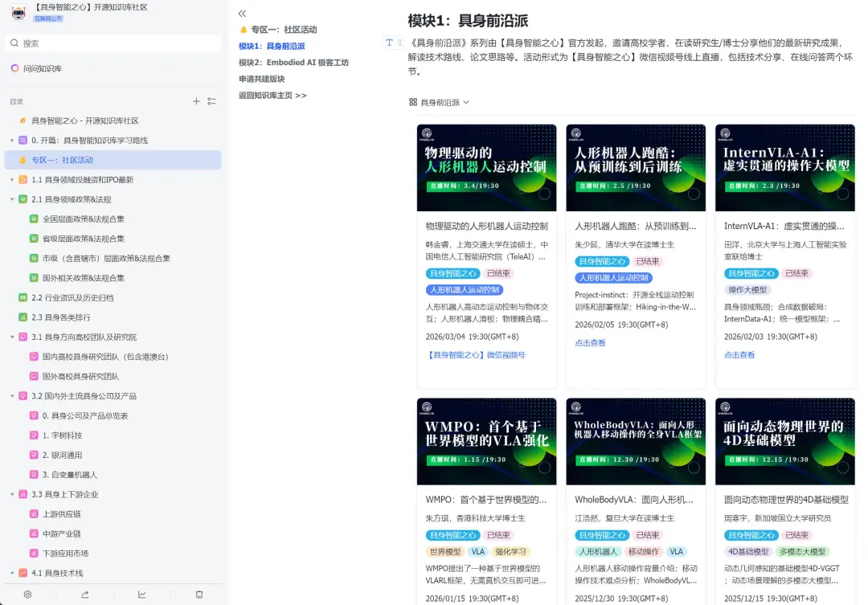
Task: Click icon of 1. 宇树科技 item
Action: click(x=34, y=435)
